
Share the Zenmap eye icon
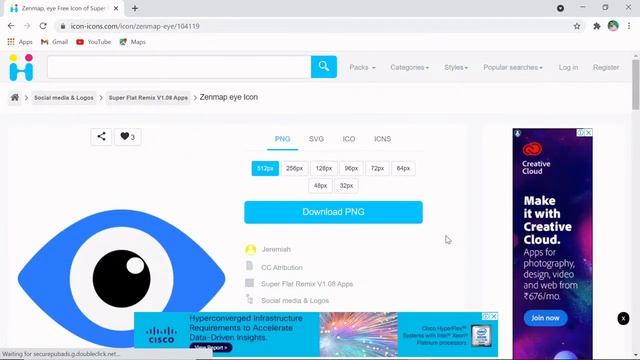[101, 136]
